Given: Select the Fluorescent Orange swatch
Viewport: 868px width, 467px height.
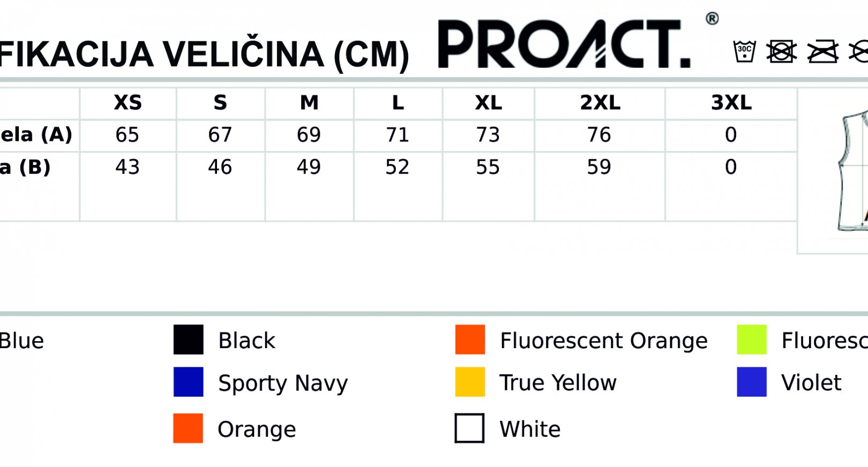Looking at the screenshot, I should coord(470,340).
